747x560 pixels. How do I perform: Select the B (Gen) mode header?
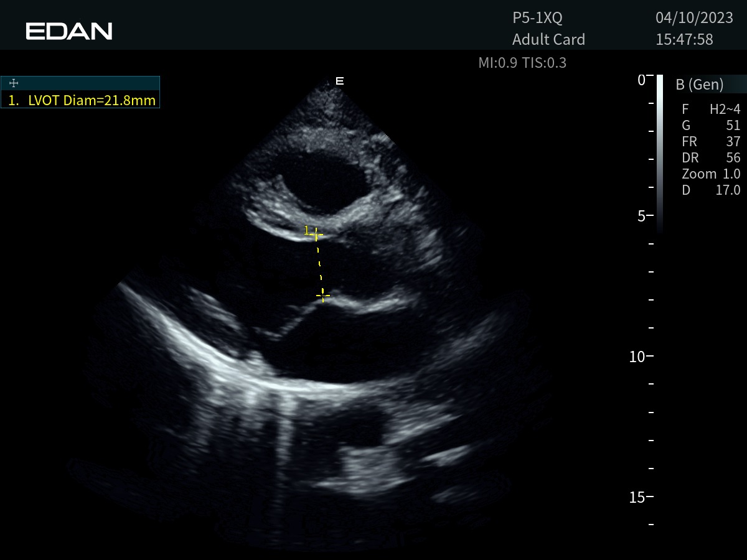pos(699,85)
